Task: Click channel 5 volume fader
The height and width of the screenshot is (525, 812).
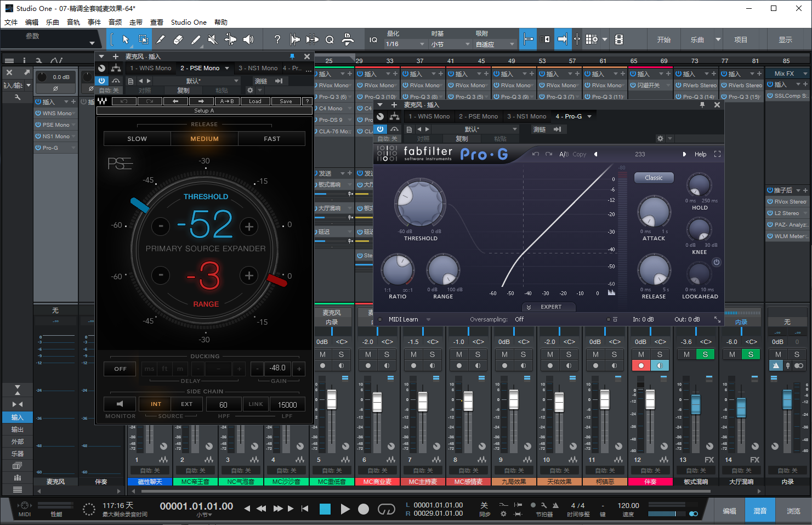Action: pyautogui.click(x=332, y=400)
